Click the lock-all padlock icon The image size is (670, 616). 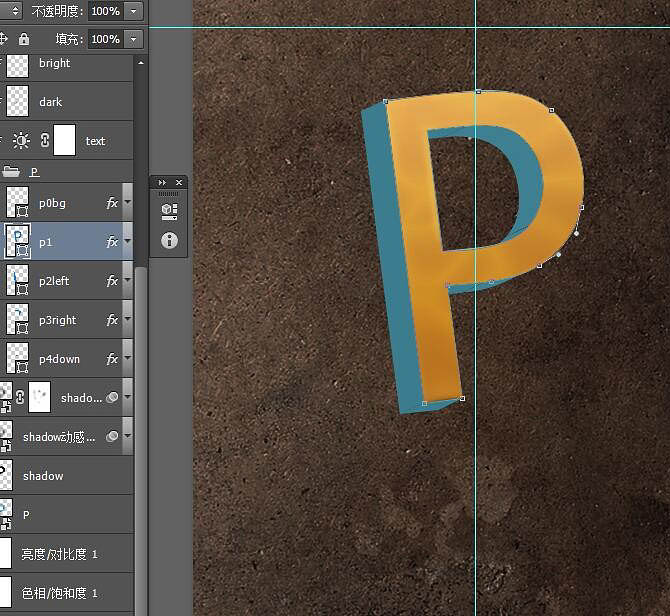click(x=24, y=39)
